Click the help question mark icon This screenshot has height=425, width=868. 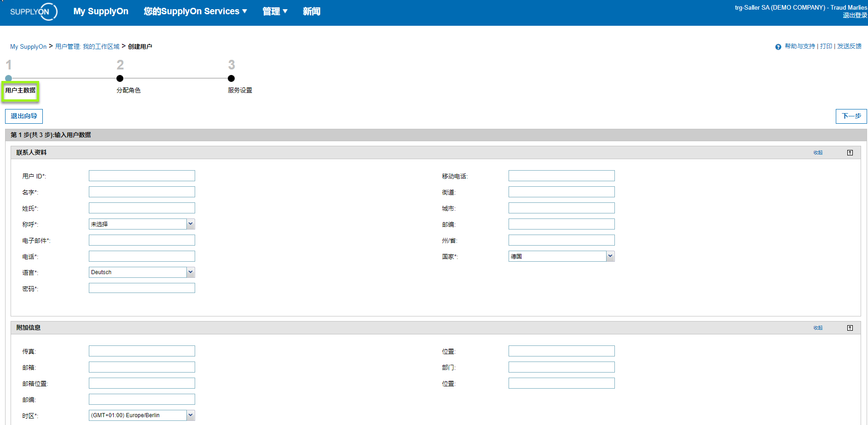[x=778, y=47]
